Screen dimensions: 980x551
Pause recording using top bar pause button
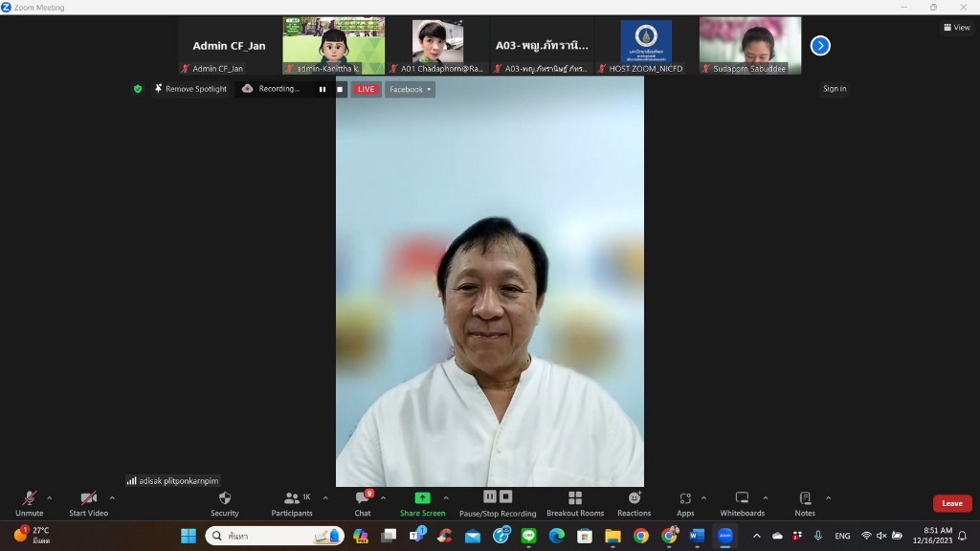323,89
